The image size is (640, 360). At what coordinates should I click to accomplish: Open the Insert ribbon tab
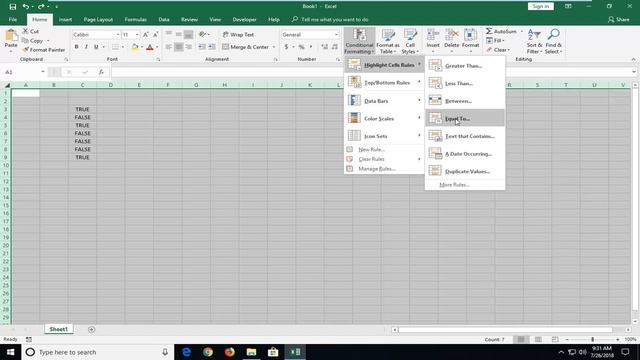pos(65,20)
